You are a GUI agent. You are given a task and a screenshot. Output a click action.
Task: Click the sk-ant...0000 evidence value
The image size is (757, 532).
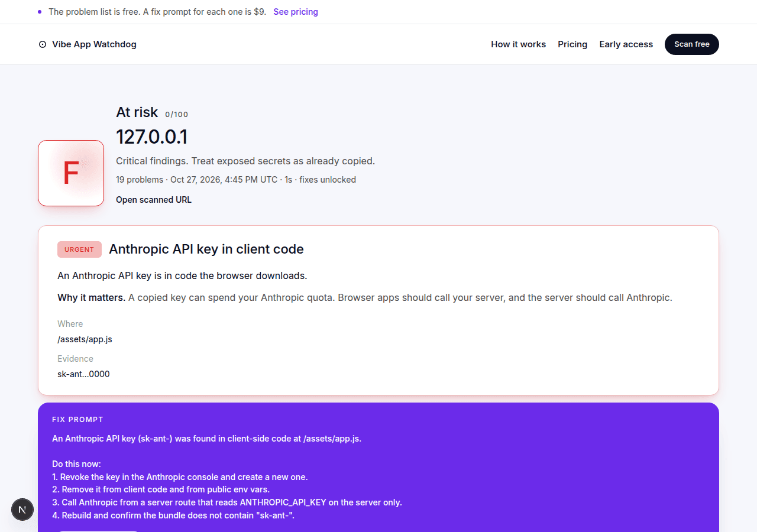click(x=83, y=374)
